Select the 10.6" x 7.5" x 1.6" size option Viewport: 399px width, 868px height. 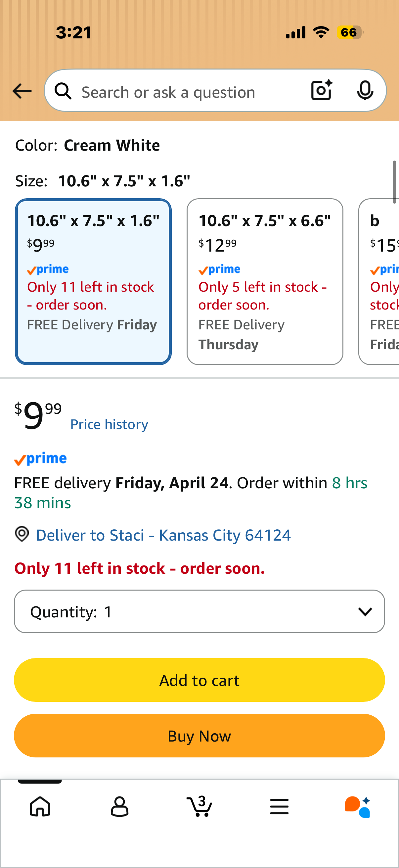pyautogui.click(x=93, y=282)
